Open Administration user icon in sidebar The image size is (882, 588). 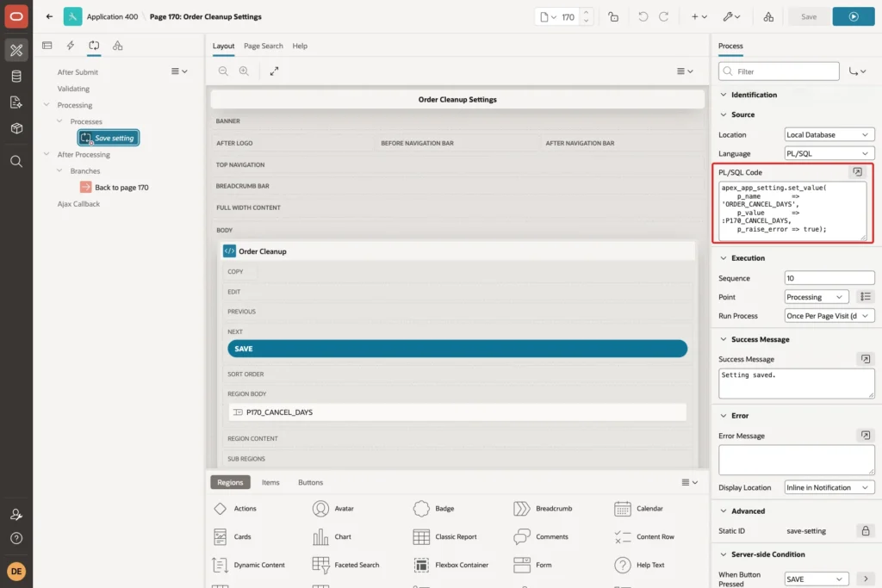[x=16, y=514]
